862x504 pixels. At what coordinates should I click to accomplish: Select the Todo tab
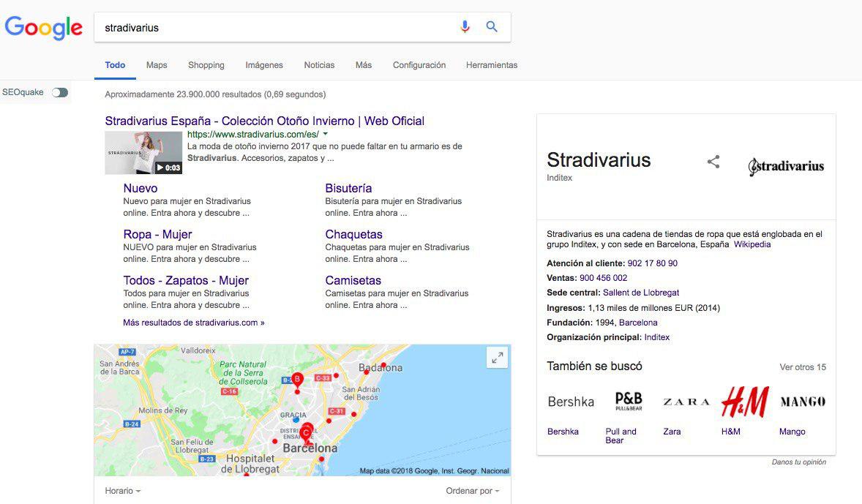click(115, 65)
